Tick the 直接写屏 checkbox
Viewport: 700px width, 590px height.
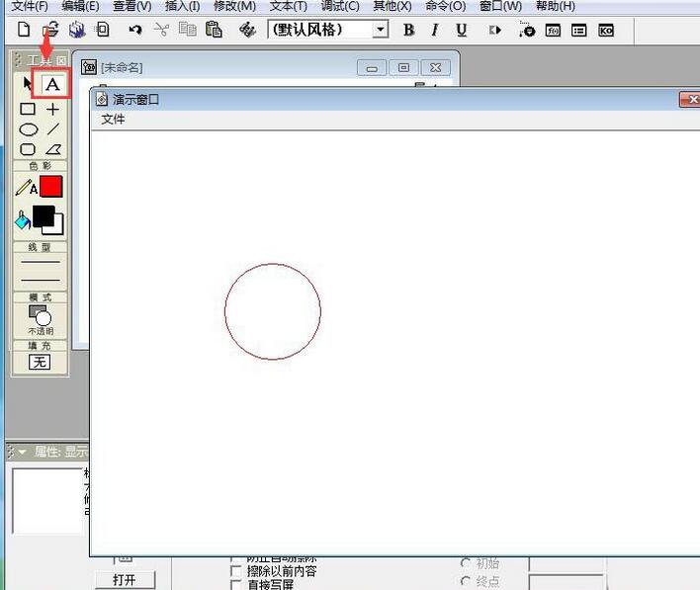click(x=235, y=584)
